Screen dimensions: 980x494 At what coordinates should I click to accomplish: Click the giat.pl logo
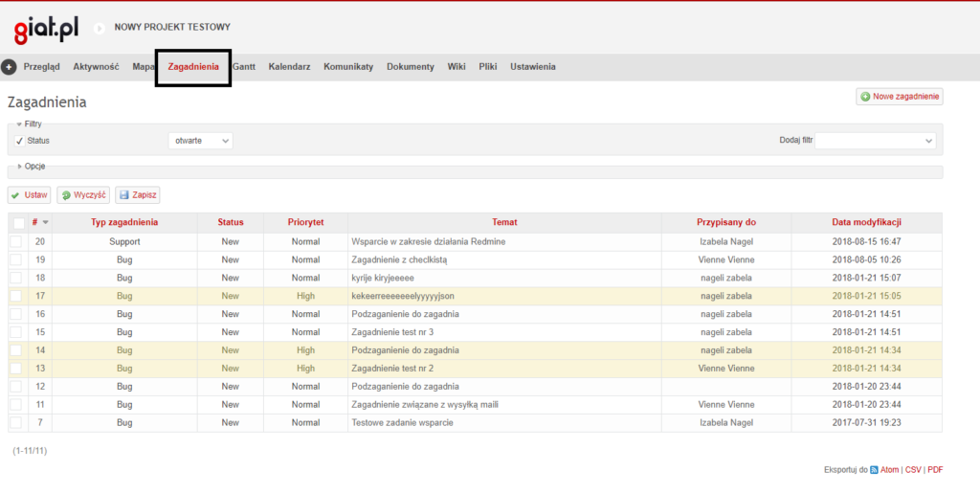[x=46, y=30]
